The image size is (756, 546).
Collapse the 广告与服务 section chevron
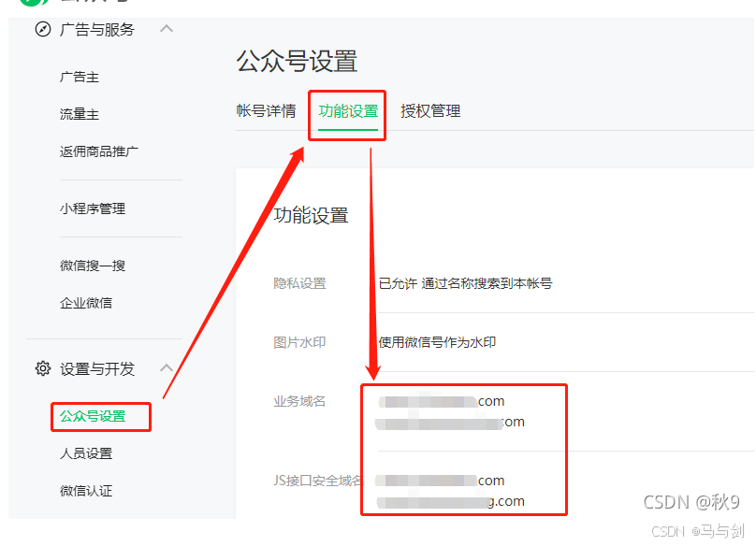pyautogui.click(x=167, y=29)
